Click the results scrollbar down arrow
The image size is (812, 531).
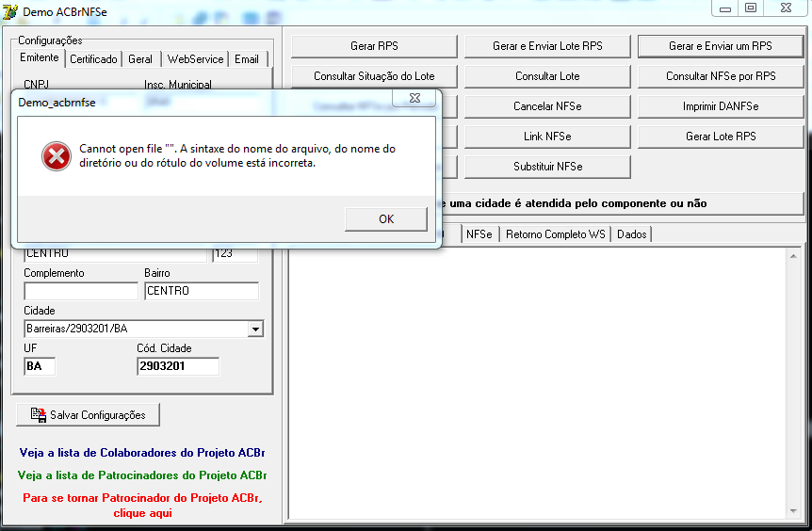click(x=793, y=511)
